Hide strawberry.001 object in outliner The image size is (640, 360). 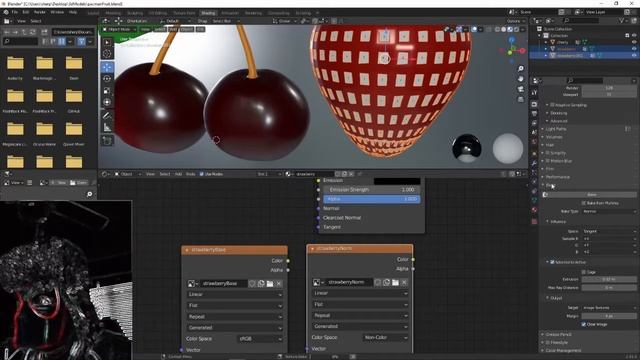pos(634,56)
